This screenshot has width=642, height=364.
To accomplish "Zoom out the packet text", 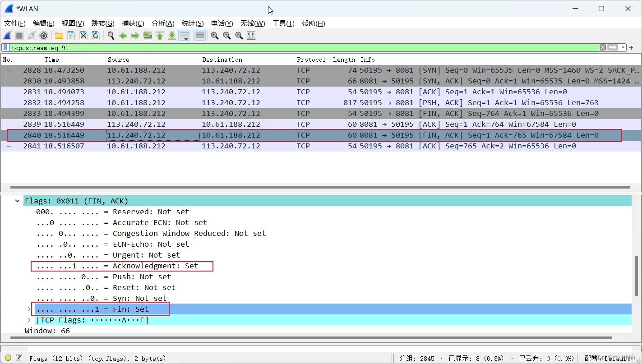I will [227, 36].
